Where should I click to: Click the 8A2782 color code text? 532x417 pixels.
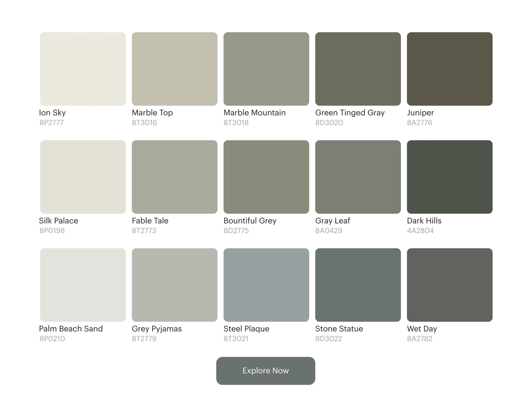[x=419, y=339]
